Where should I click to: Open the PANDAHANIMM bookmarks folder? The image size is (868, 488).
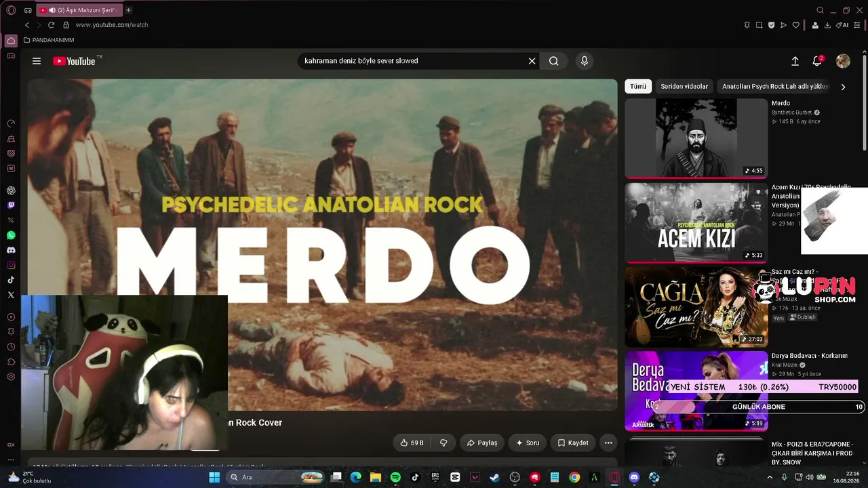[49, 40]
